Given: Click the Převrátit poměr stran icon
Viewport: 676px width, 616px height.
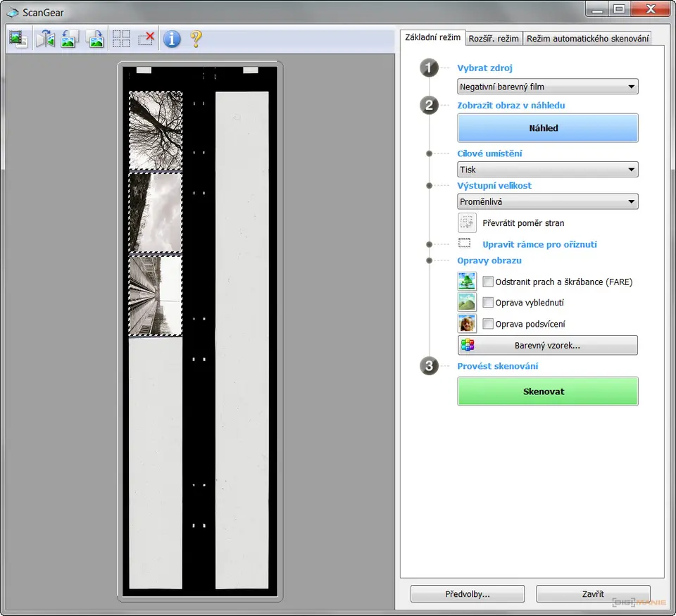Looking at the screenshot, I should point(467,223).
